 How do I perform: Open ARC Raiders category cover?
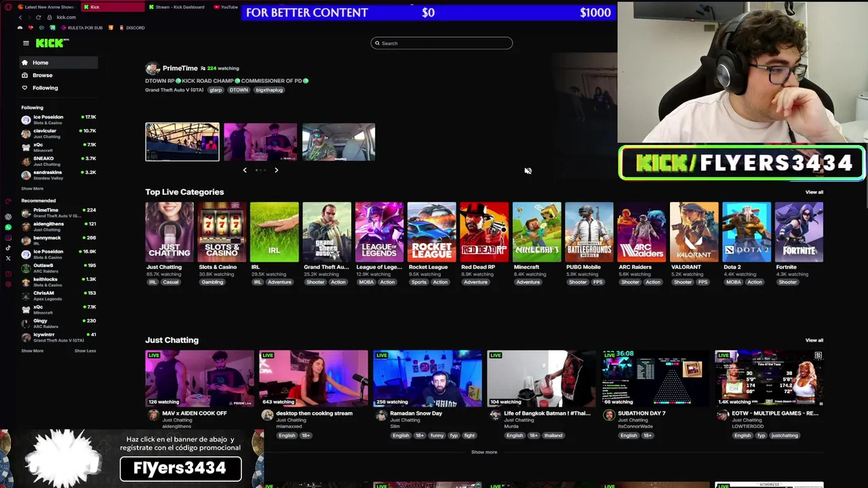[642, 232]
